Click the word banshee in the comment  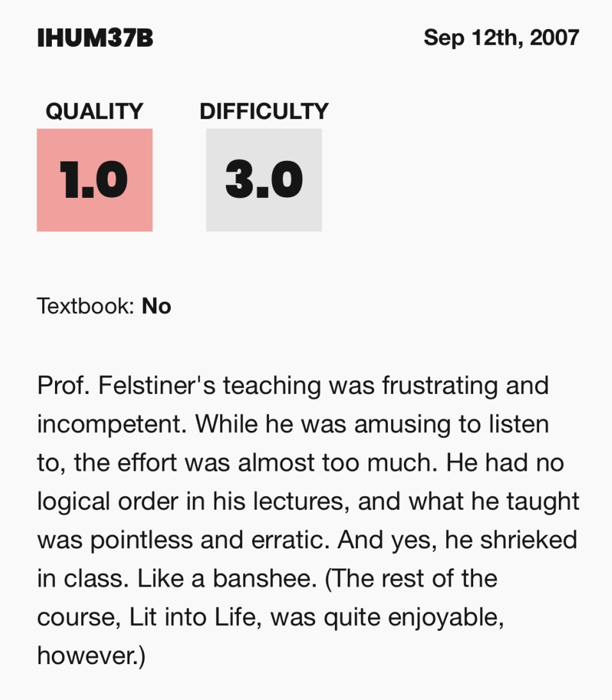click(264, 578)
